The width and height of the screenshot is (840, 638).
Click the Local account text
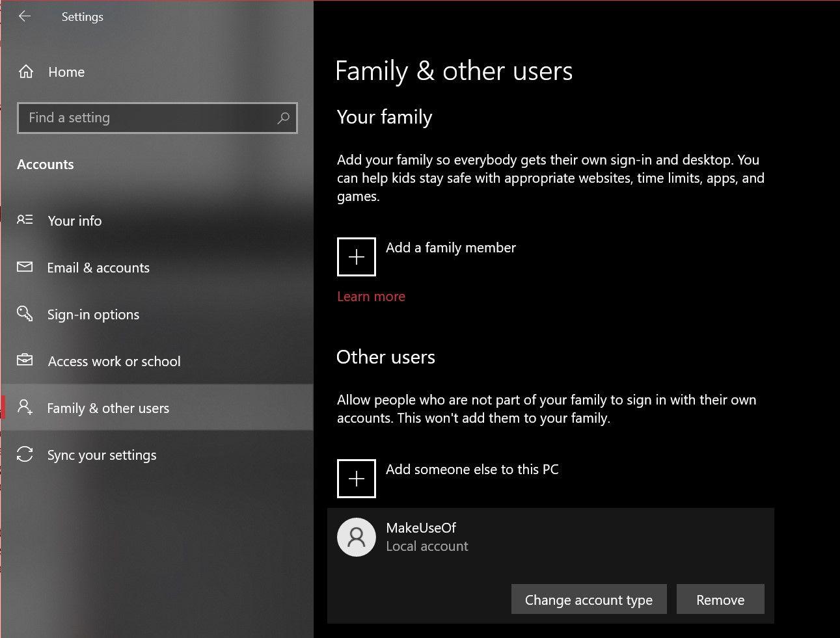pos(427,546)
